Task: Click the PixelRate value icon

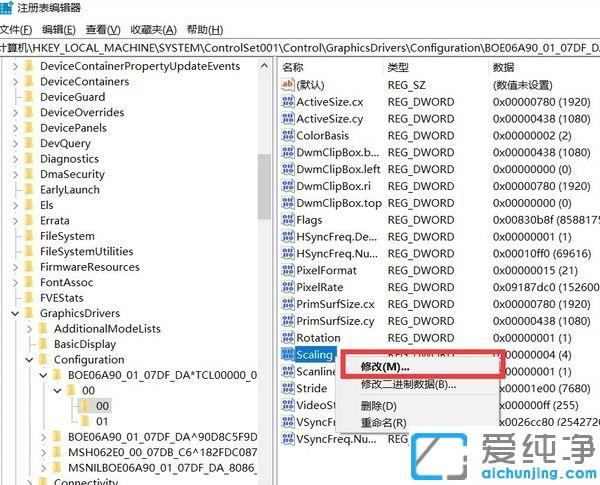Action: pos(287,287)
